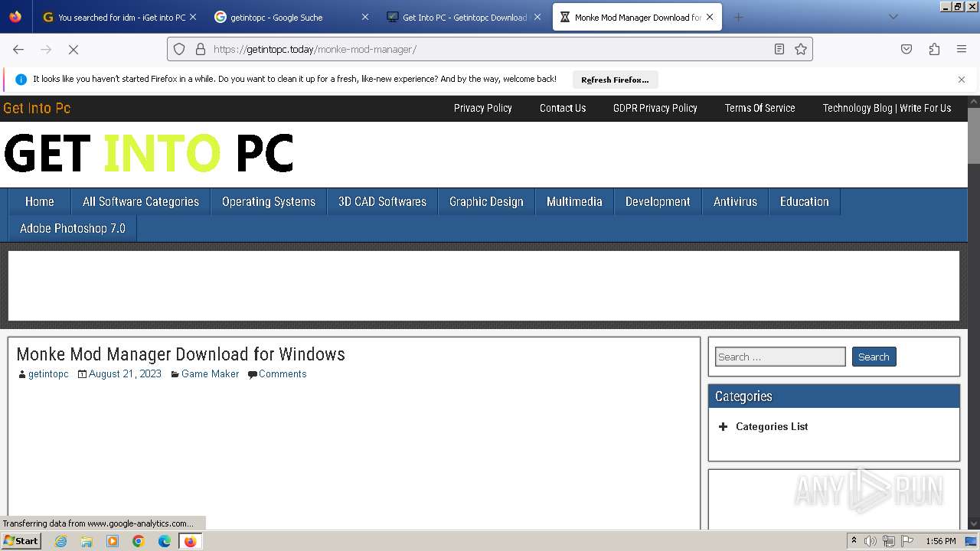Open Development menu item
This screenshot has width=980, height=551.
pyautogui.click(x=658, y=201)
